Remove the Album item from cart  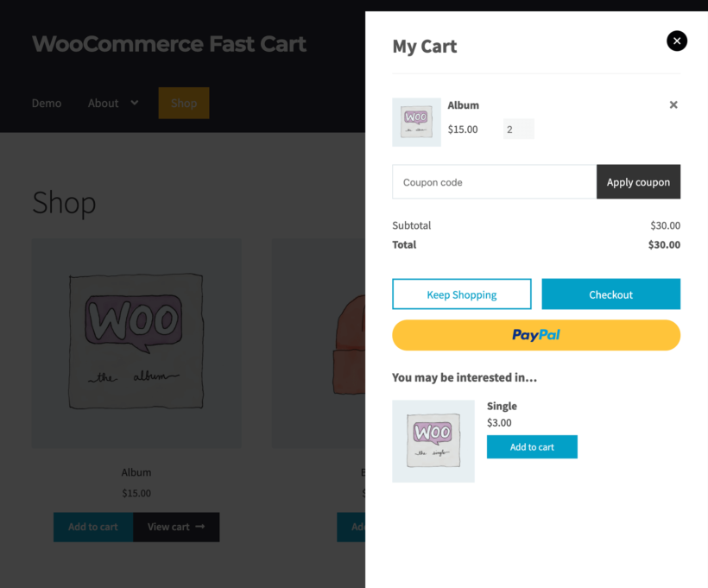[673, 104]
